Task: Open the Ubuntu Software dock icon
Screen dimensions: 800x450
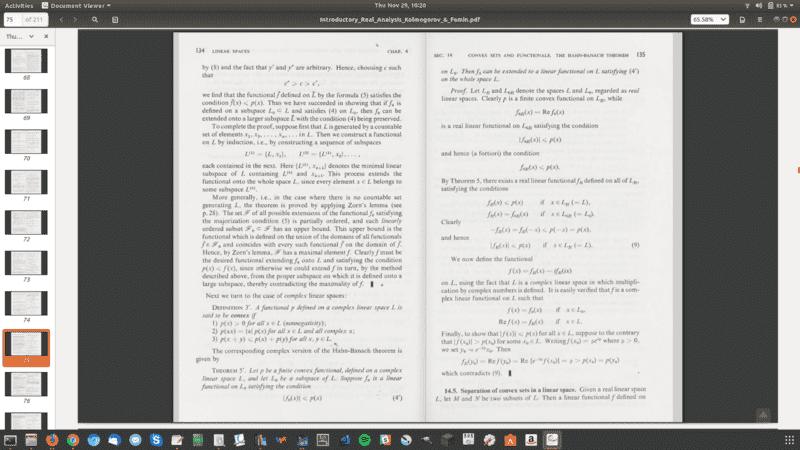Action: pyautogui.click(x=510, y=440)
